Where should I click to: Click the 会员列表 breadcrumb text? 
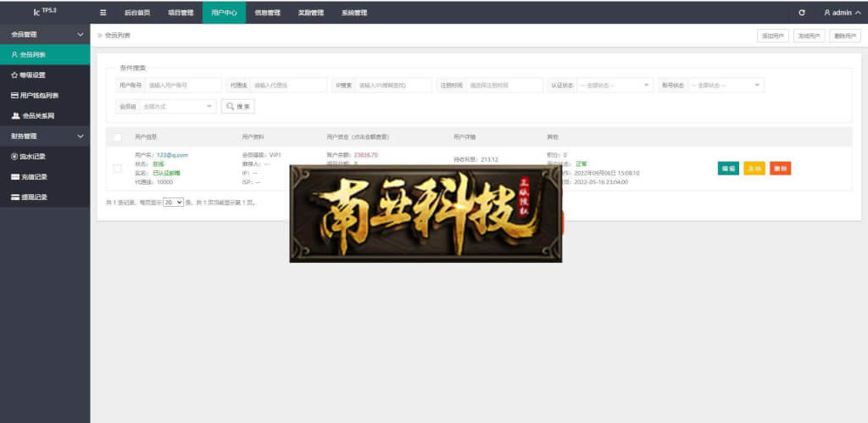click(117, 36)
